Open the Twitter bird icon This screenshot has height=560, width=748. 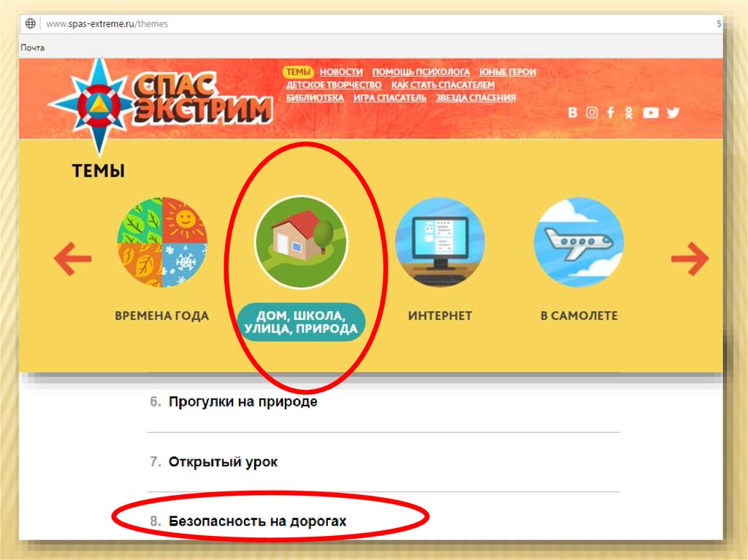673,112
